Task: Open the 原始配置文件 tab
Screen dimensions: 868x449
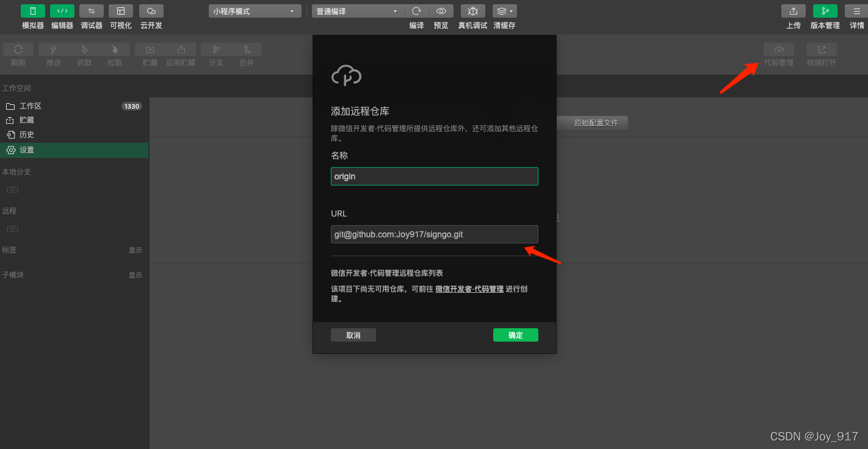Action: tap(596, 123)
